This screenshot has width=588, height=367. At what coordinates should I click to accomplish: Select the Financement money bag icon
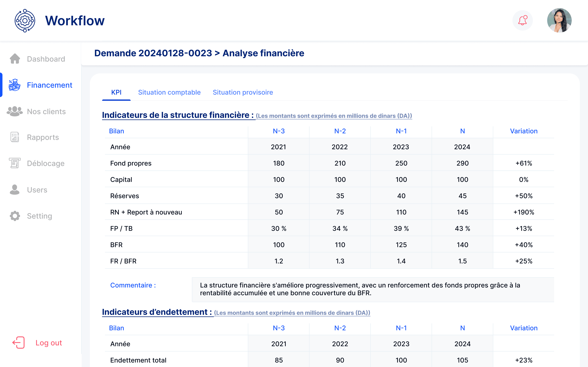coord(14,85)
